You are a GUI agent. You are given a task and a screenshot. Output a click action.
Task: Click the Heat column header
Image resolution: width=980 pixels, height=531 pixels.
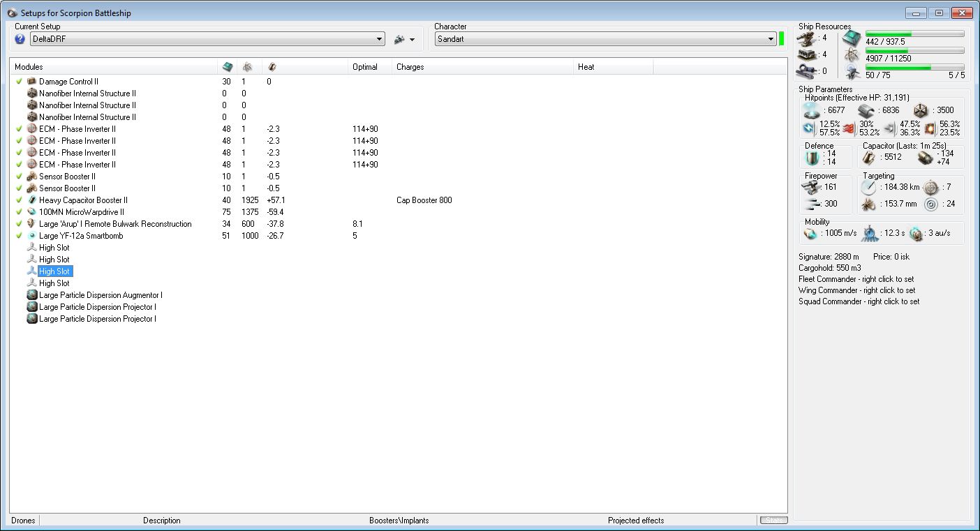[614, 67]
